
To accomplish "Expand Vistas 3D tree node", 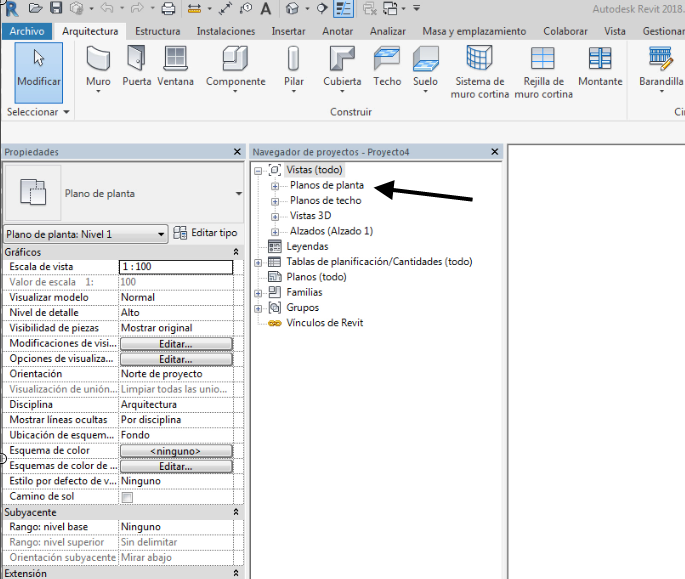I will click(x=275, y=217).
